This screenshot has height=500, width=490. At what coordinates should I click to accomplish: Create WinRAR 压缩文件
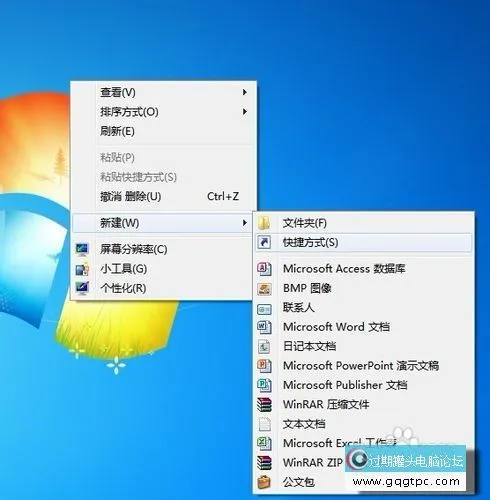[364, 404]
